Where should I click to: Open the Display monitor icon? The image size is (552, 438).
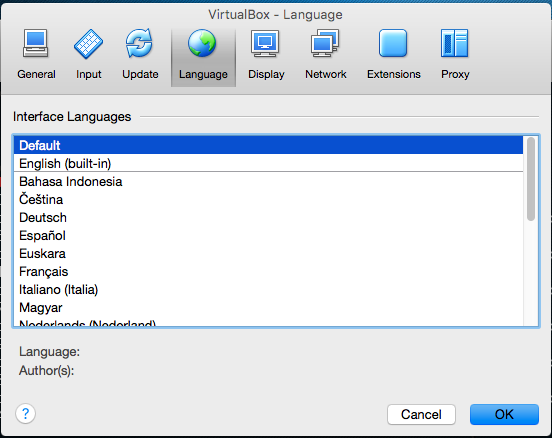pos(265,43)
